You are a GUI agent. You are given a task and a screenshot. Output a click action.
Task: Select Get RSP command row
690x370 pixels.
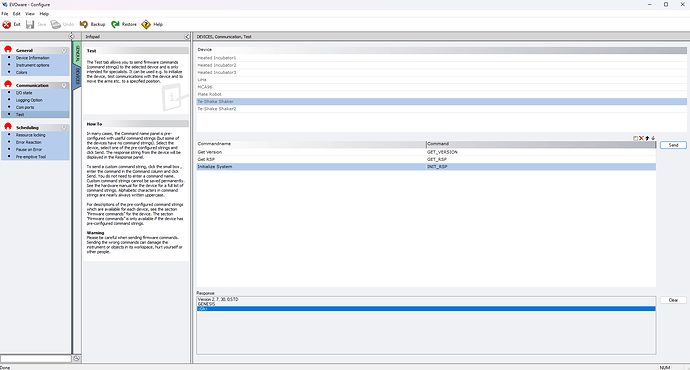click(426, 159)
